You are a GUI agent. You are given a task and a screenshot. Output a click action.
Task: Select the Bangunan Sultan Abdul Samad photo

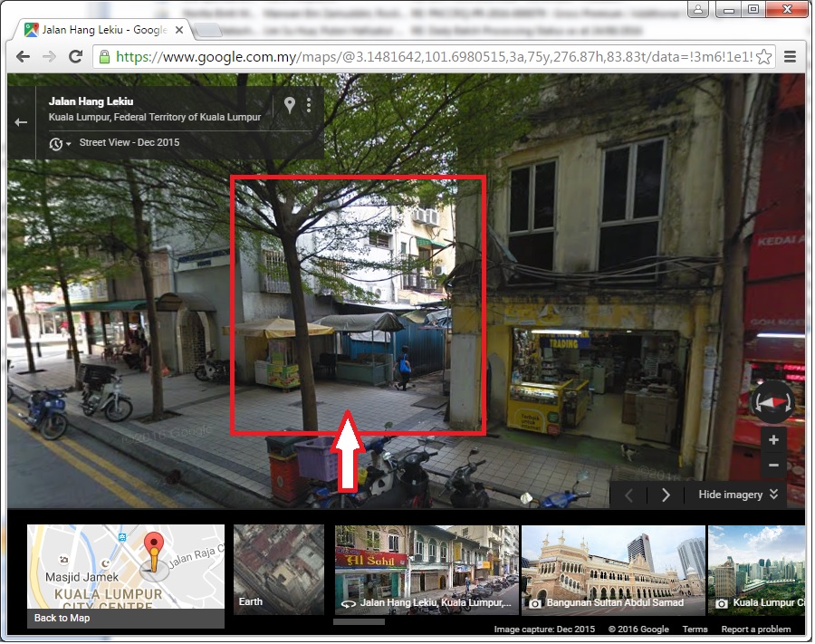point(613,570)
